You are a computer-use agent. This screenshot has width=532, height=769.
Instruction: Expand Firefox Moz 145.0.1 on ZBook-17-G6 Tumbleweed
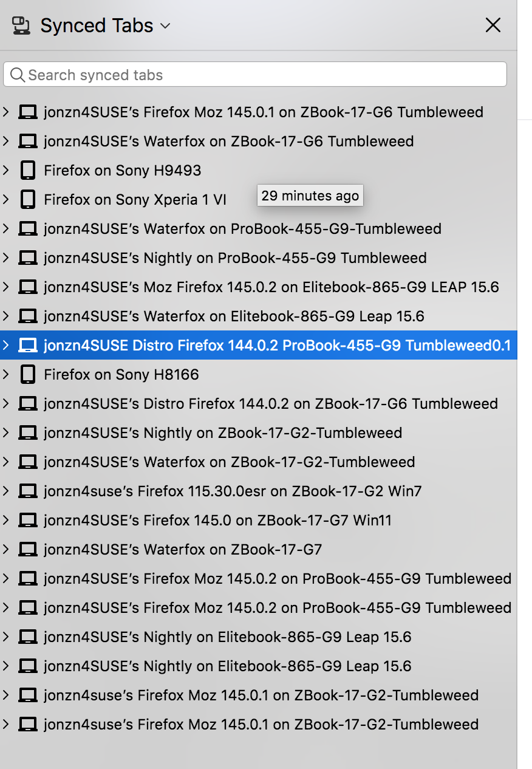pos(6,112)
